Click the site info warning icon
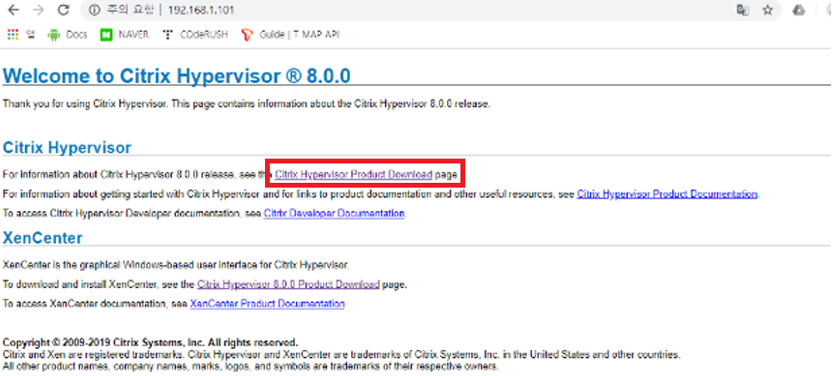 point(94,10)
